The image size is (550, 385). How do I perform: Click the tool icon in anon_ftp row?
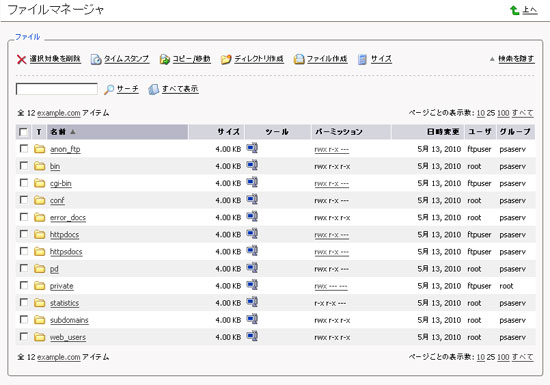252,148
